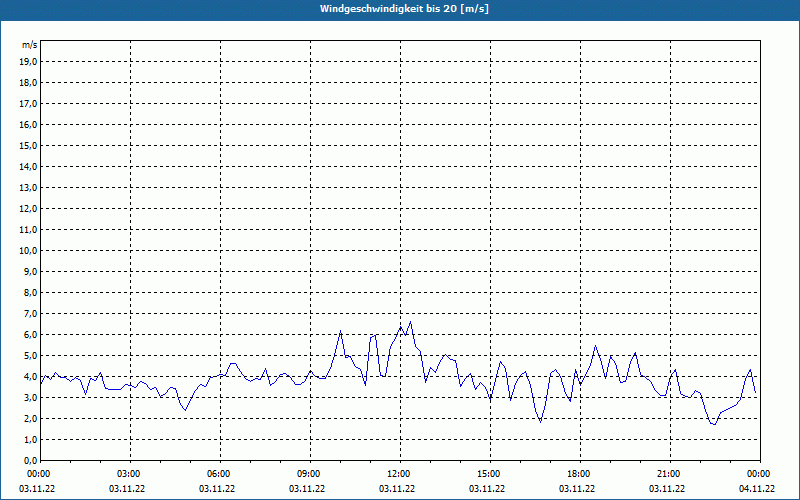Select the "10,0" y-axis label
The image size is (800, 500).
[28, 251]
